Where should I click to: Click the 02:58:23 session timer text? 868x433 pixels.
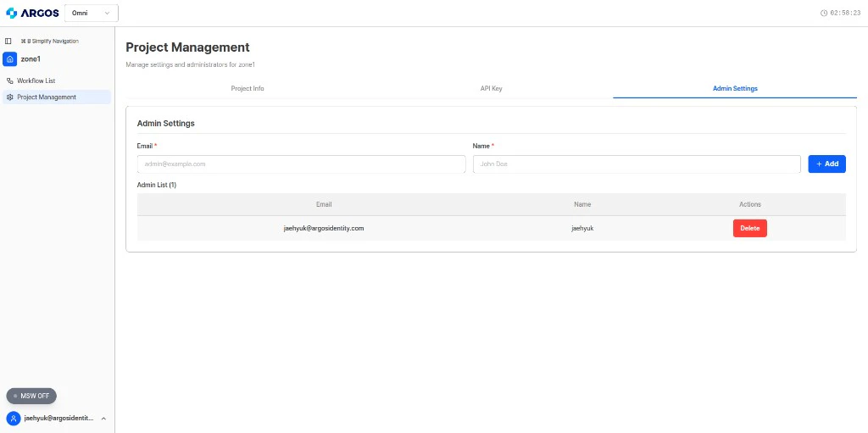coord(845,13)
